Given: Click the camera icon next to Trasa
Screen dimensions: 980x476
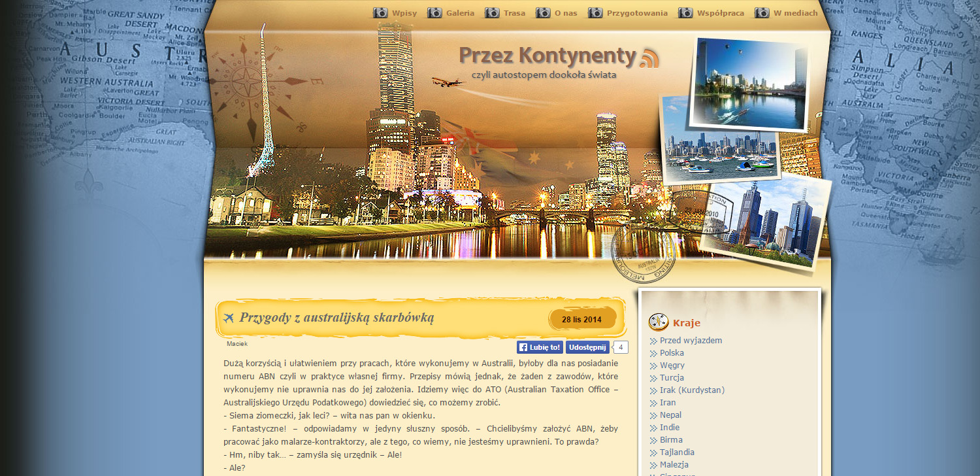Looking at the screenshot, I should click(492, 12).
